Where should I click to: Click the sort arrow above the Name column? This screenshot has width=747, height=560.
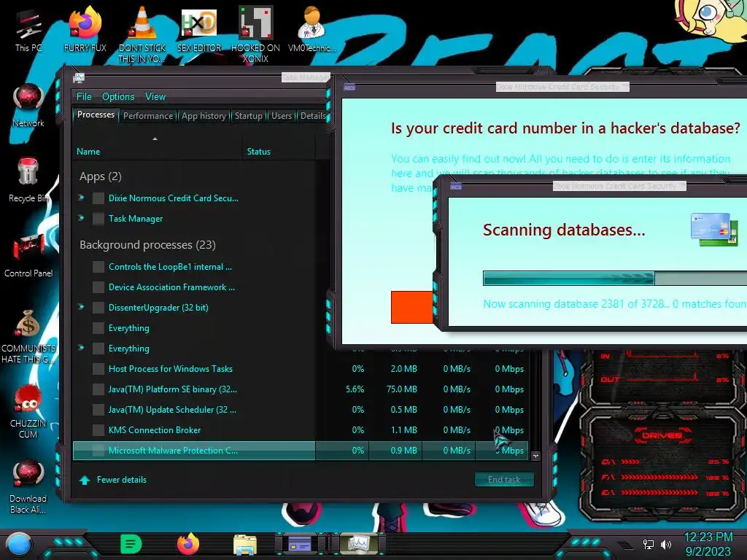tap(155, 139)
